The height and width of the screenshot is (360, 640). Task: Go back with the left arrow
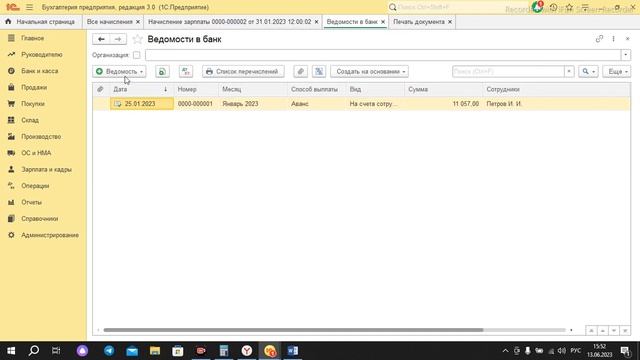(x=101, y=39)
